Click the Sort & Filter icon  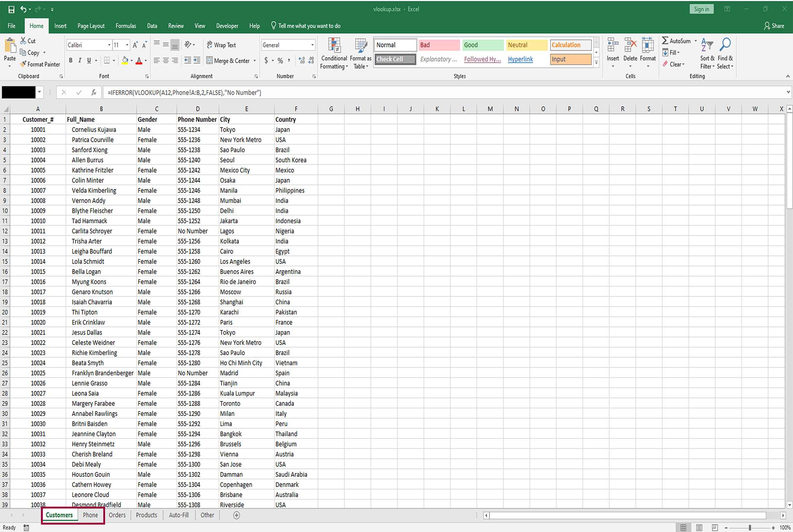pos(707,45)
